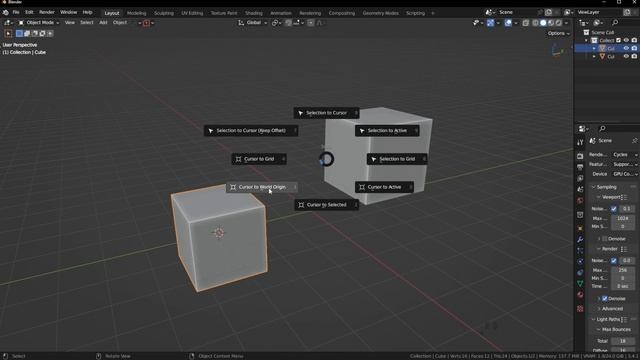The height and width of the screenshot is (360, 640).
Task: Switch to the Modeling workspace tab
Action: [x=136, y=13]
